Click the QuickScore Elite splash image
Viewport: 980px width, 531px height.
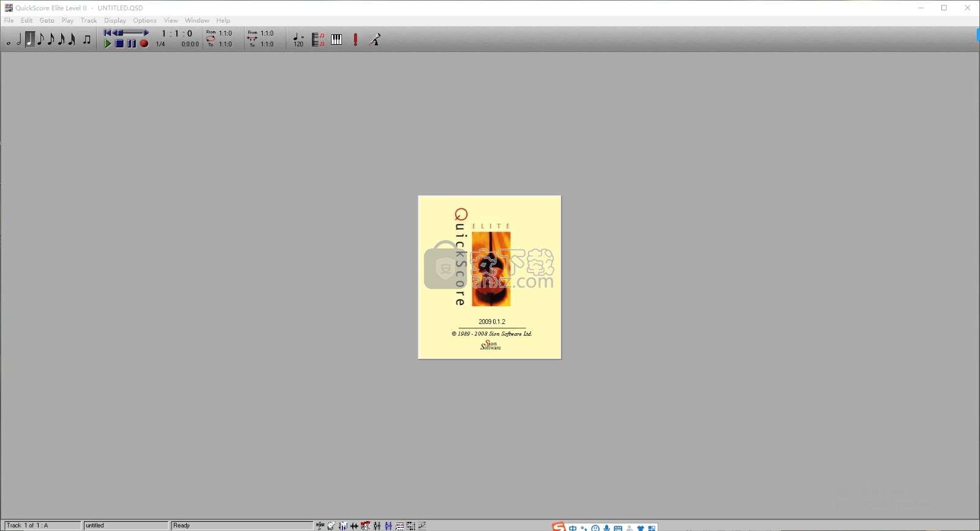pyautogui.click(x=489, y=277)
